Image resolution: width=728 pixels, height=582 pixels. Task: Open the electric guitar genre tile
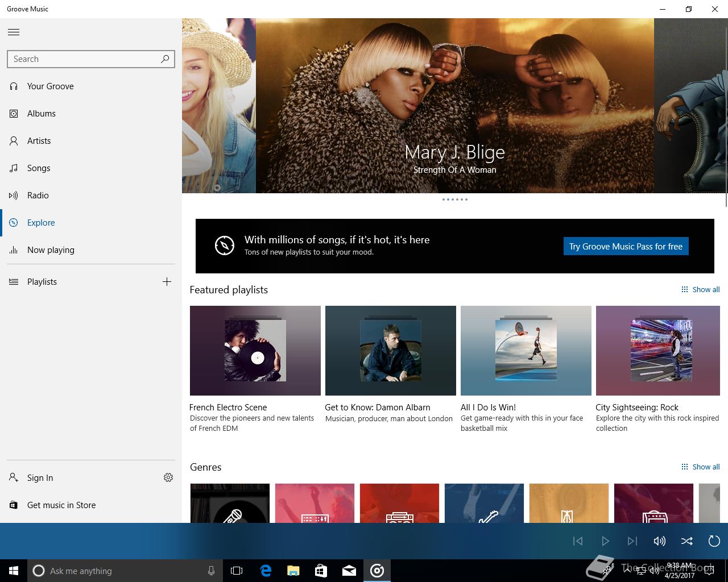tap(484, 503)
